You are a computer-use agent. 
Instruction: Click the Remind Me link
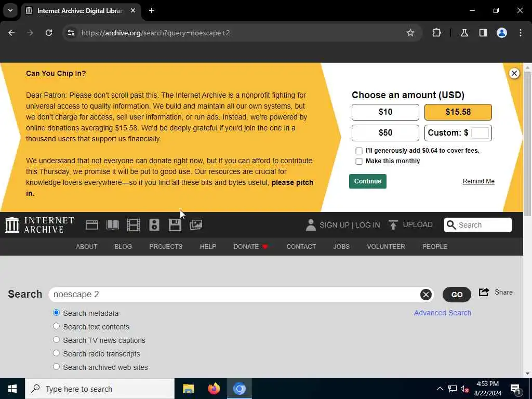tap(478, 181)
